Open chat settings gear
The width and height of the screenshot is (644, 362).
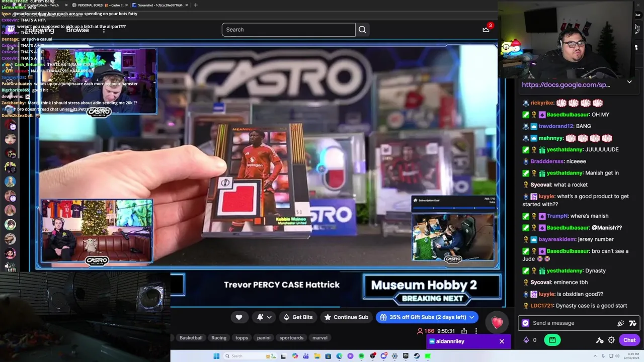click(611, 340)
